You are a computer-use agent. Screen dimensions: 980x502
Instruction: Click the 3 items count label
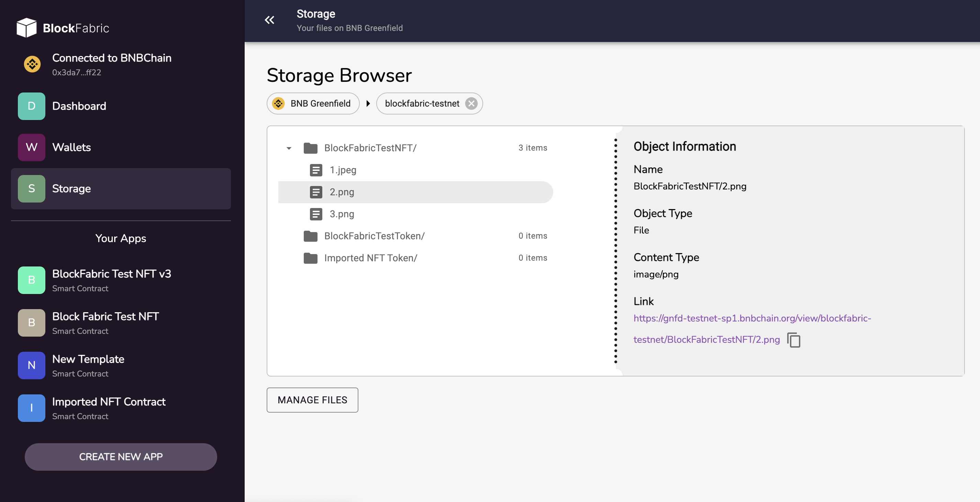[533, 148]
